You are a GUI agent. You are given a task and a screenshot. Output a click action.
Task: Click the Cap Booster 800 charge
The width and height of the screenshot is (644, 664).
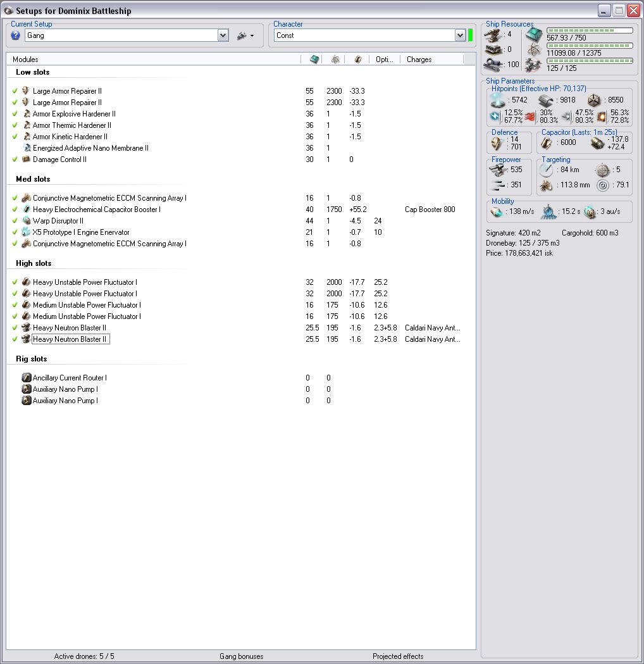coord(430,209)
